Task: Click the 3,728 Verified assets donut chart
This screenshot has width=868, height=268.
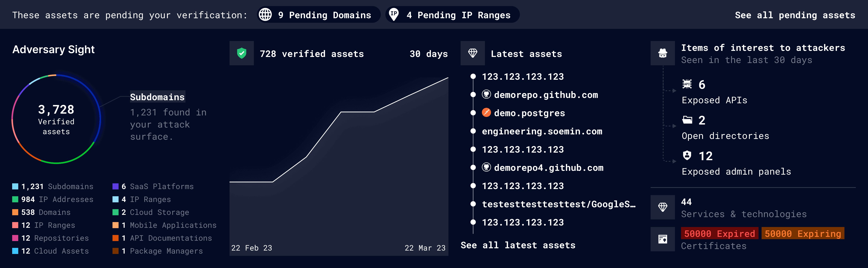Action: click(x=56, y=119)
